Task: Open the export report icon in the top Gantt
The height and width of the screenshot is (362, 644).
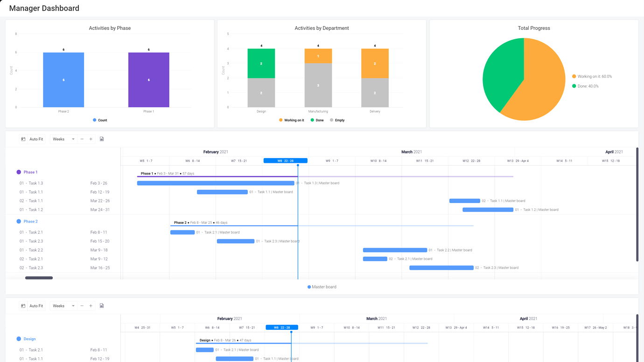Action: tap(102, 139)
